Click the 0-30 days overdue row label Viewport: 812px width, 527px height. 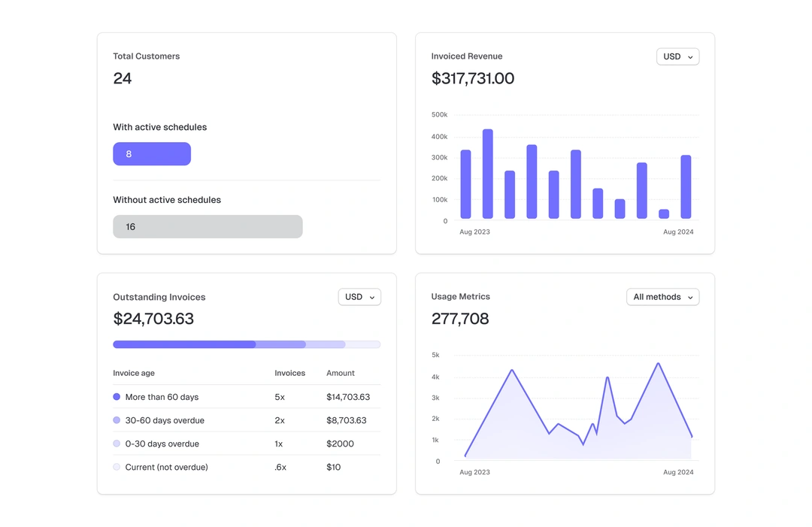[x=162, y=444]
